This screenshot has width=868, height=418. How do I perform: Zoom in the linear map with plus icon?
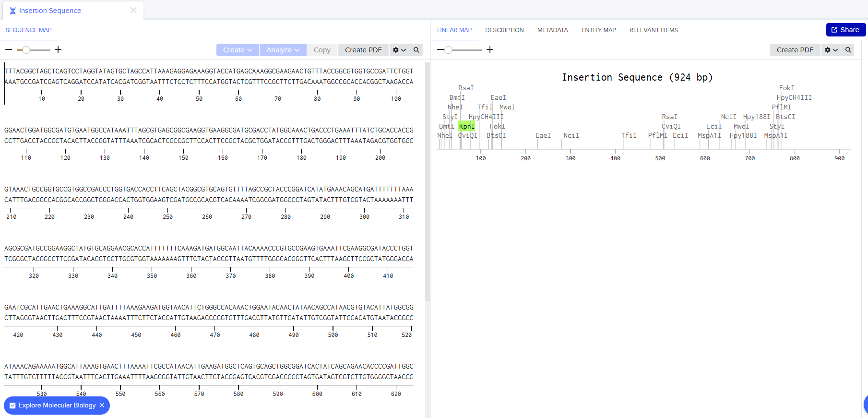tap(490, 50)
